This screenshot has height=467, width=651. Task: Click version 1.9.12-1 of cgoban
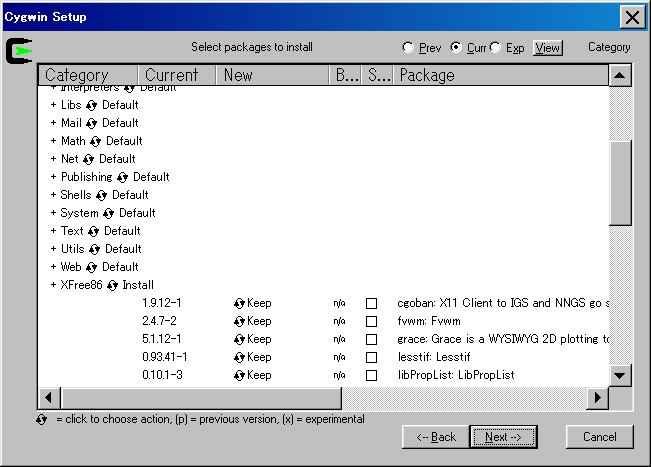point(162,303)
